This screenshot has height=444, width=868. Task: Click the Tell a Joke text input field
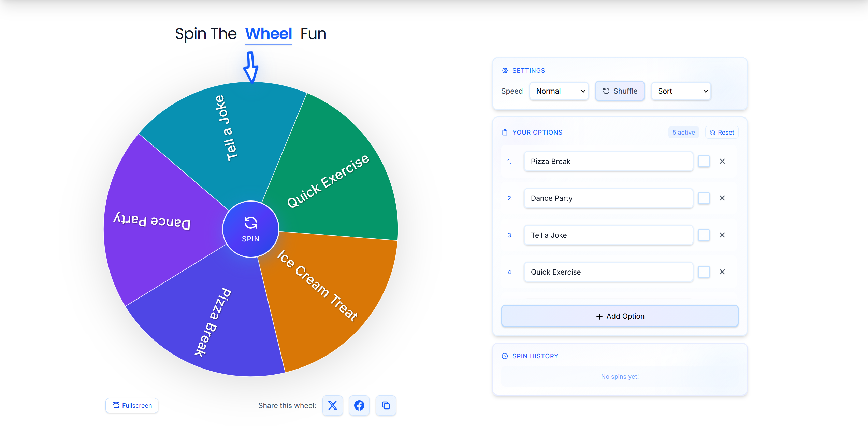[608, 235]
